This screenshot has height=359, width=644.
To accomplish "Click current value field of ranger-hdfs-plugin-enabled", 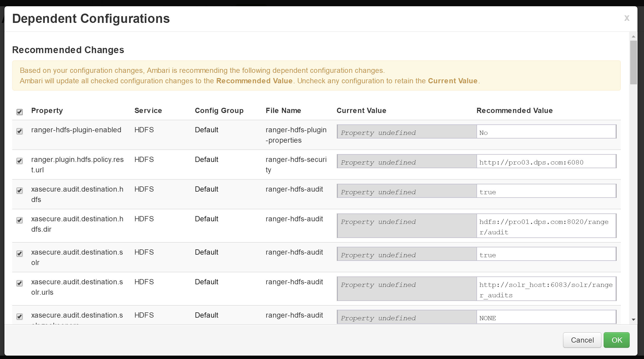I will pyautogui.click(x=407, y=131).
